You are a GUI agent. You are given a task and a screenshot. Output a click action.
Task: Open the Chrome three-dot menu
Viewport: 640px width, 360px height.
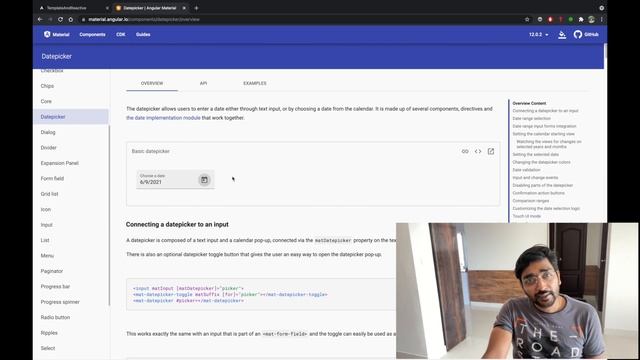(x=602, y=19)
